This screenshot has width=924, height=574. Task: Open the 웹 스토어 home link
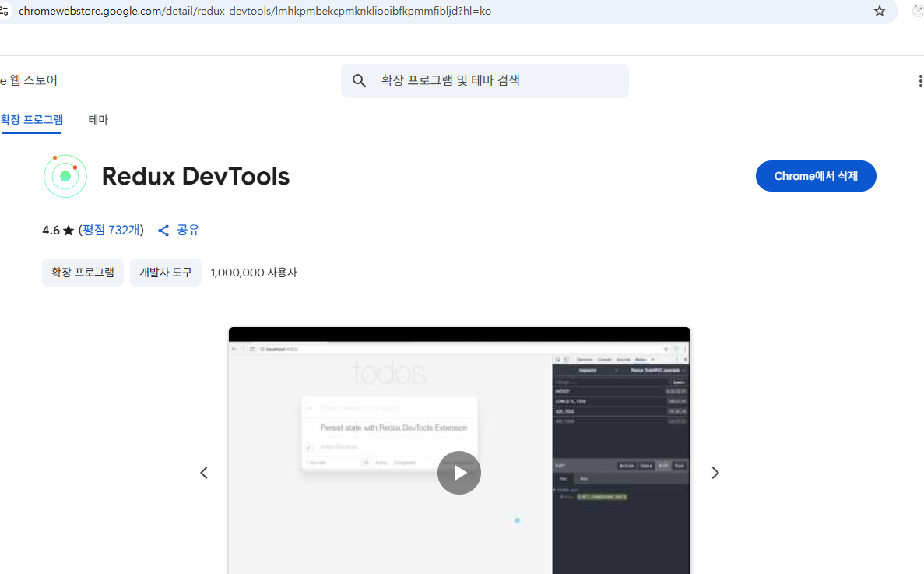(29, 80)
